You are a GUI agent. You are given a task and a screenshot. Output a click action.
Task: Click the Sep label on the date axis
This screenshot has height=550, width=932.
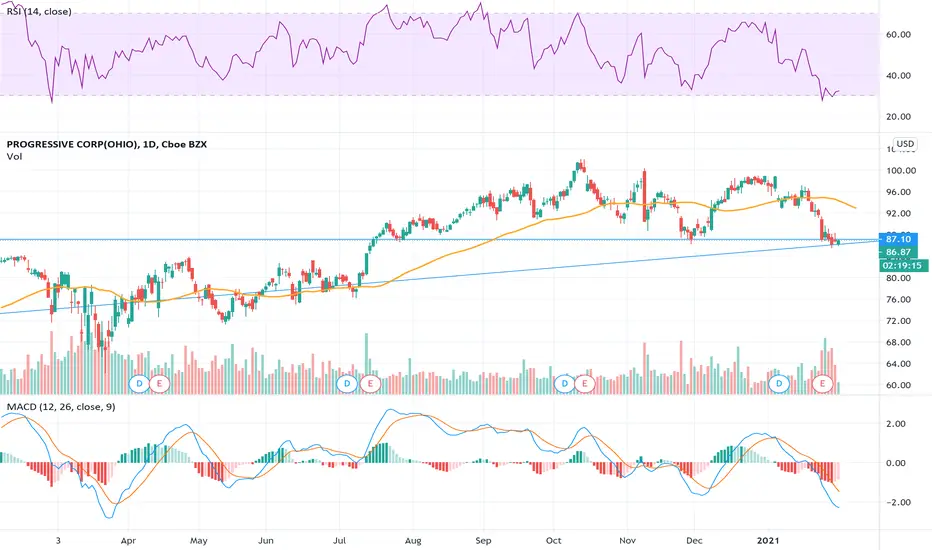click(483, 540)
